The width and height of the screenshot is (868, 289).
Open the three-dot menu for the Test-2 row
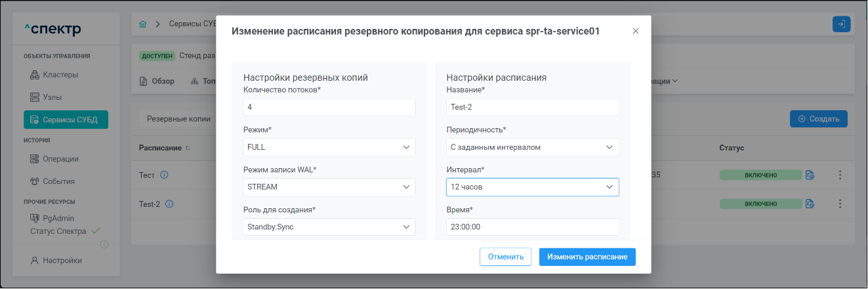tap(839, 204)
